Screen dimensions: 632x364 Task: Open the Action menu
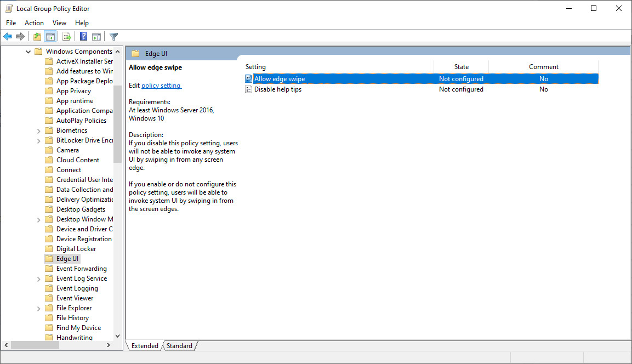(x=35, y=23)
